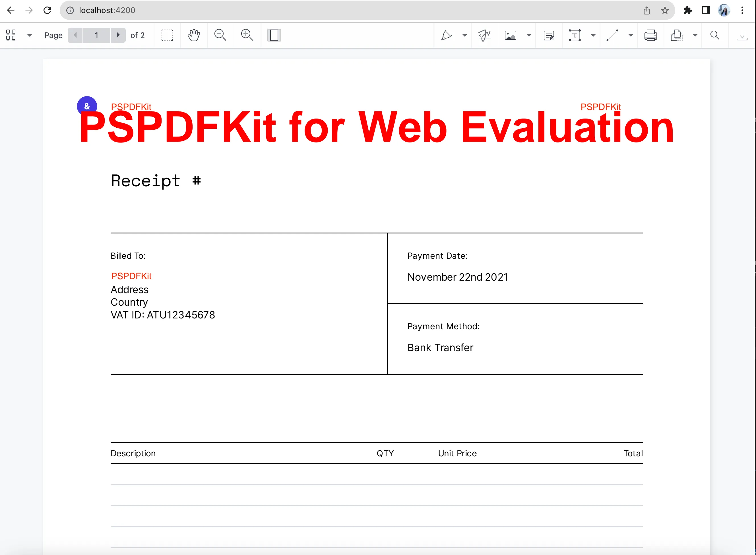Print the receipt document

pyautogui.click(x=651, y=35)
